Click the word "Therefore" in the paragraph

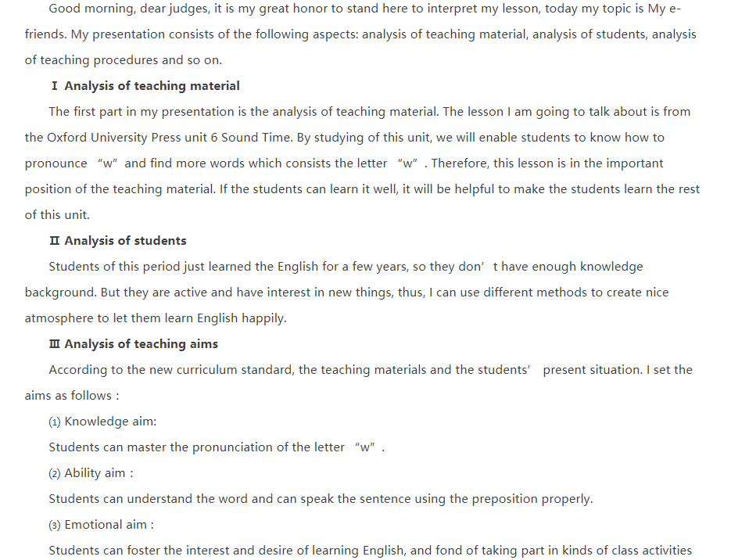pyautogui.click(x=459, y=163)
